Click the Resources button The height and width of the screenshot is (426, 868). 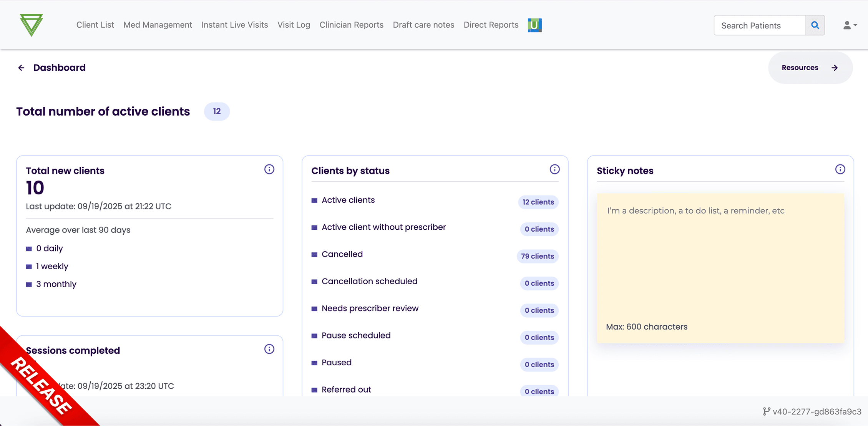pyautogui.click(x=810, y=68)
